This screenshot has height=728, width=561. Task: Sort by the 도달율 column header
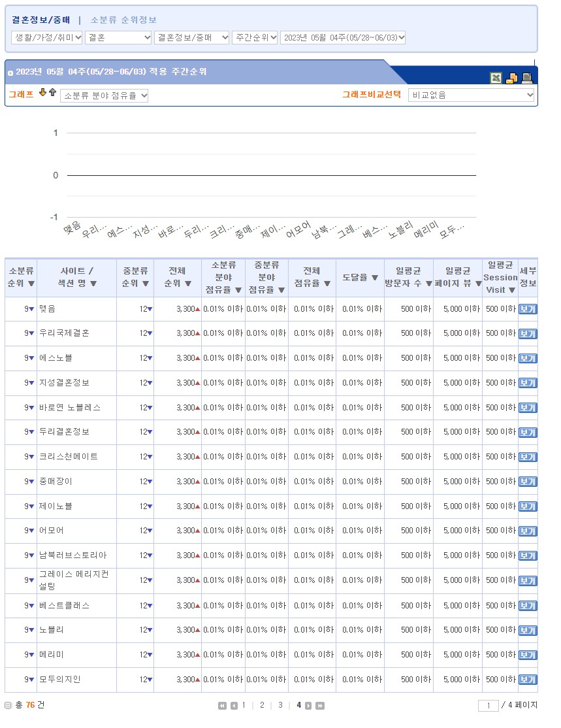361,277
